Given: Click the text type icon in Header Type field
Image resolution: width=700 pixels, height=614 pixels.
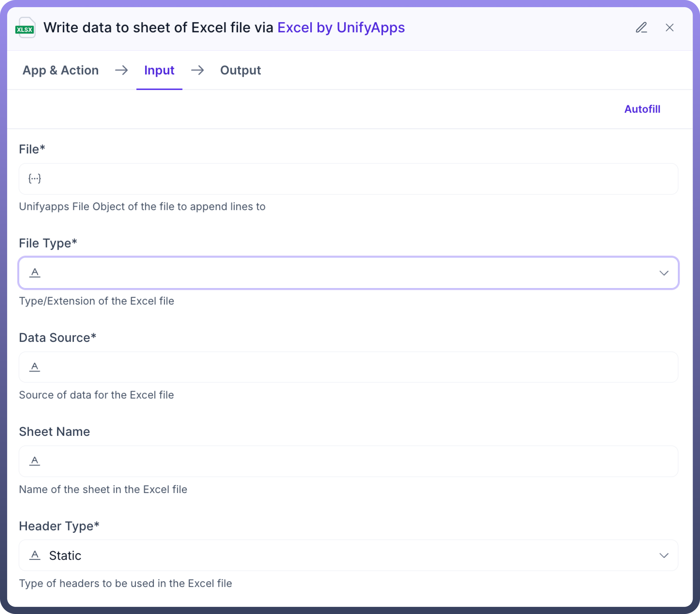Looking at the screenshot, I should click(x=35, y=555).
